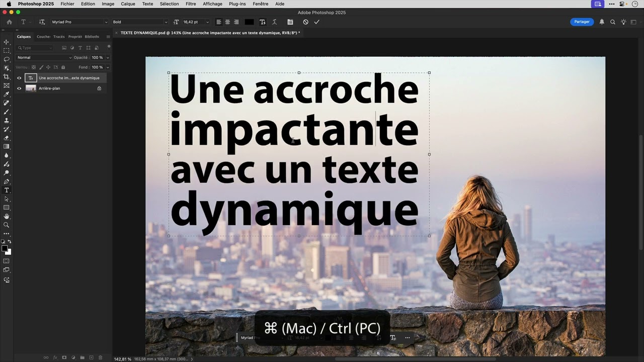The height and width of the screenshot is (362, 644).
Task: Center text in options bar
Action: (x=227, y=22)
